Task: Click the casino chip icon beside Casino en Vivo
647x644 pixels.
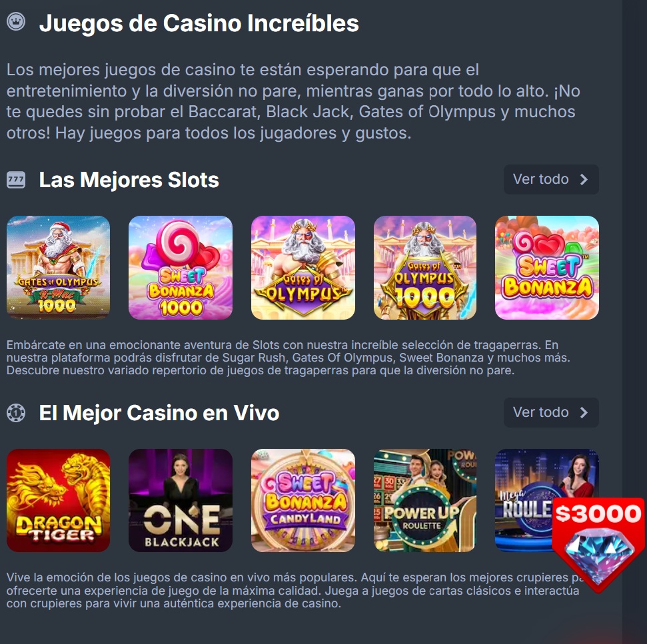Action: click(x=16, y=413)
